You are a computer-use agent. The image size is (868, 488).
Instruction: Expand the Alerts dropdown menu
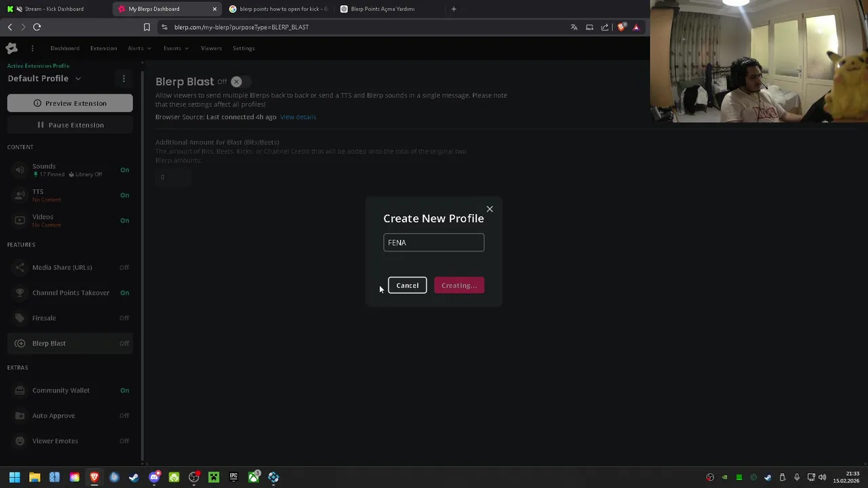point(139,48)
